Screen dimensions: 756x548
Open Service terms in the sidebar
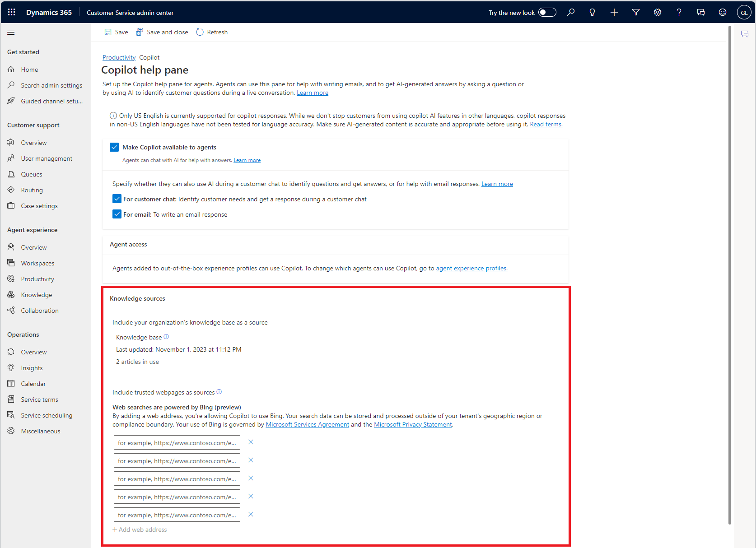tap(39, 399)
